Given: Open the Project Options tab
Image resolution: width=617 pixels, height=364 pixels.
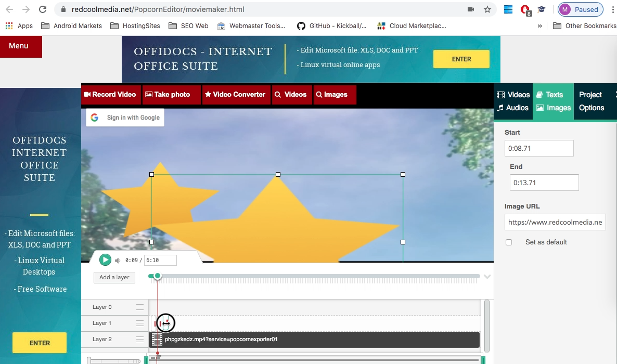Looking at the screenshot, I should click(x=592, y=101).
